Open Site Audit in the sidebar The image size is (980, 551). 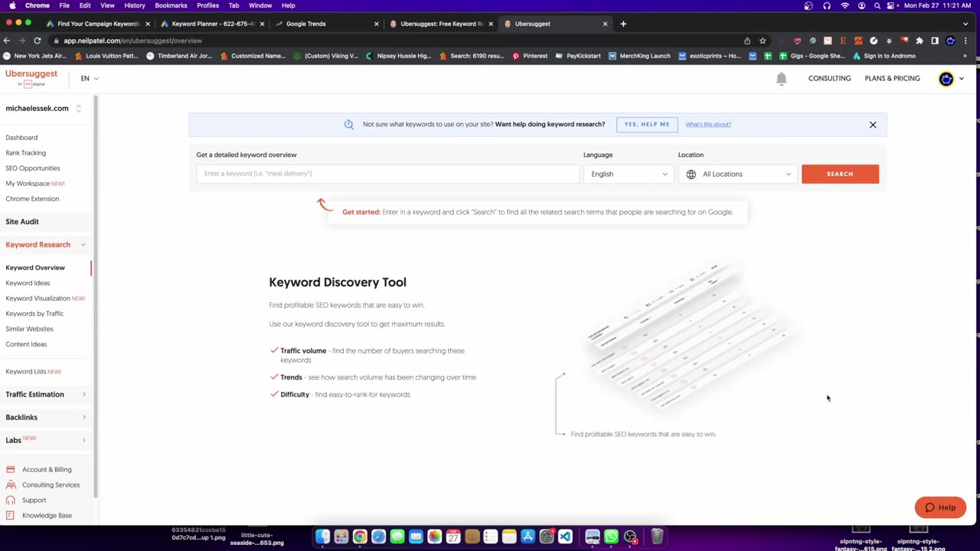22,222
